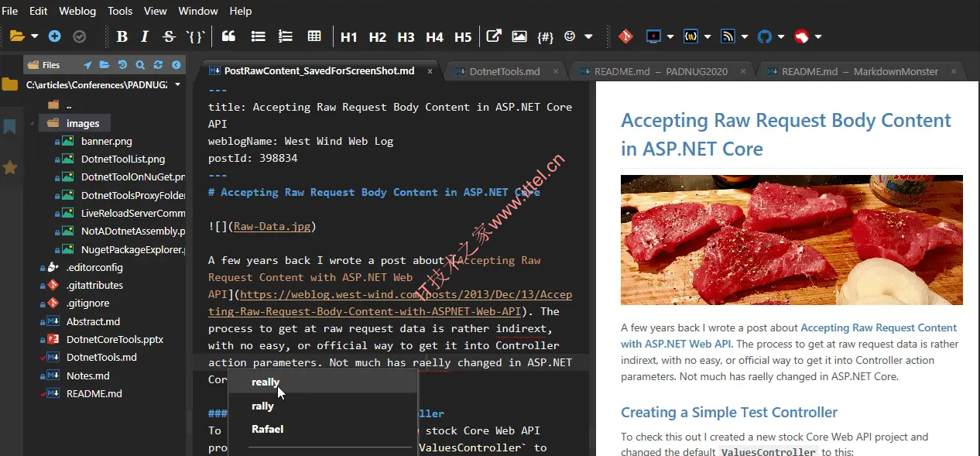Insert an image from the toolbar
980x456 pixels.
(519, 36)
